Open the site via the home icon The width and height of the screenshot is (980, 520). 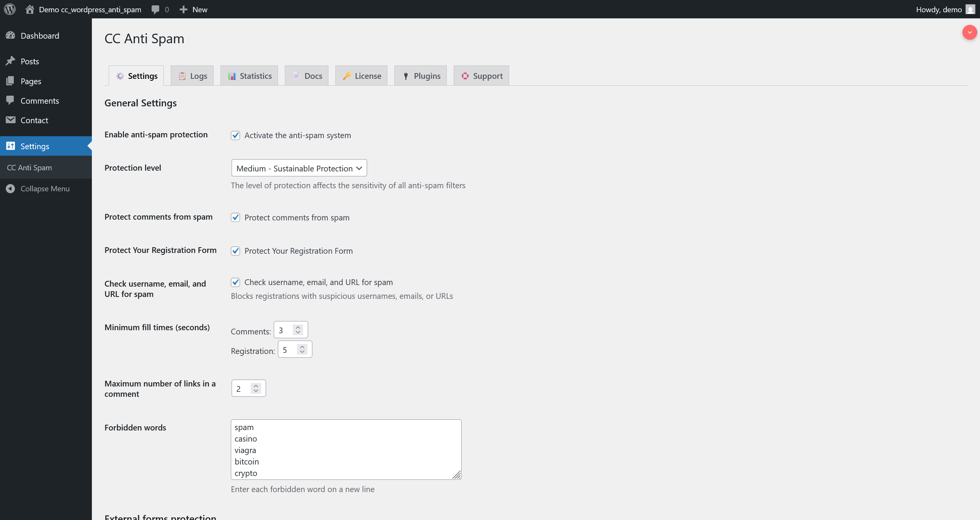pyautogui.click(x=30, y=9)
